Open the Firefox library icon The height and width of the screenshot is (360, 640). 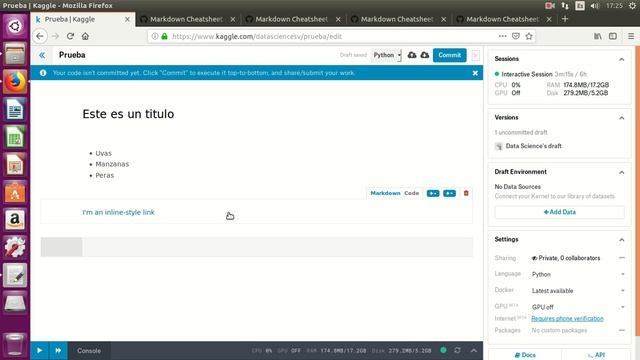tap(598, 36)
